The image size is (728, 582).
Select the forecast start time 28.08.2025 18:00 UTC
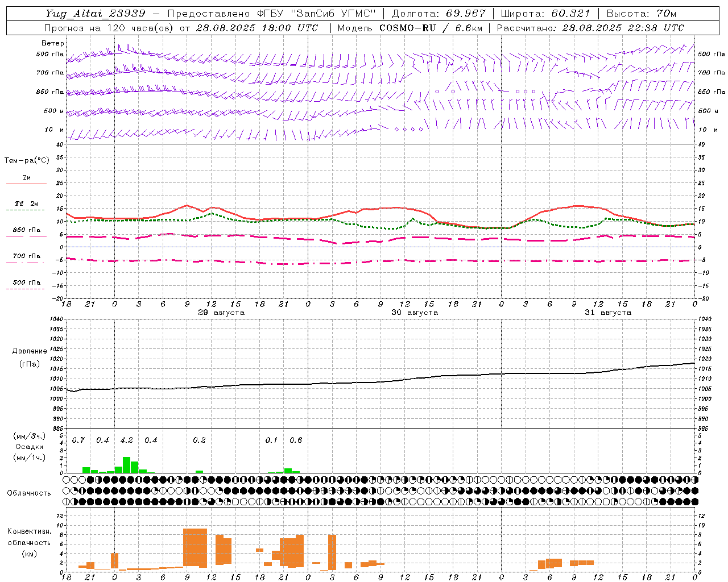click(257, 28)
